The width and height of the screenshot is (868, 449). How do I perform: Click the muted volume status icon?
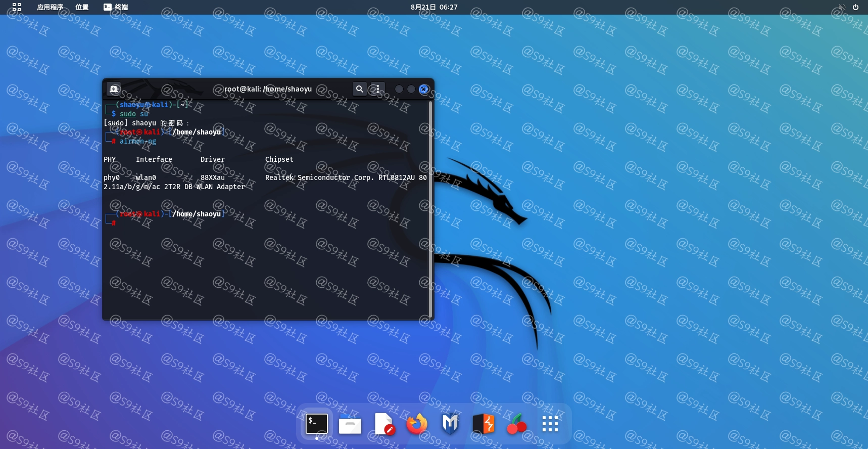842,7
